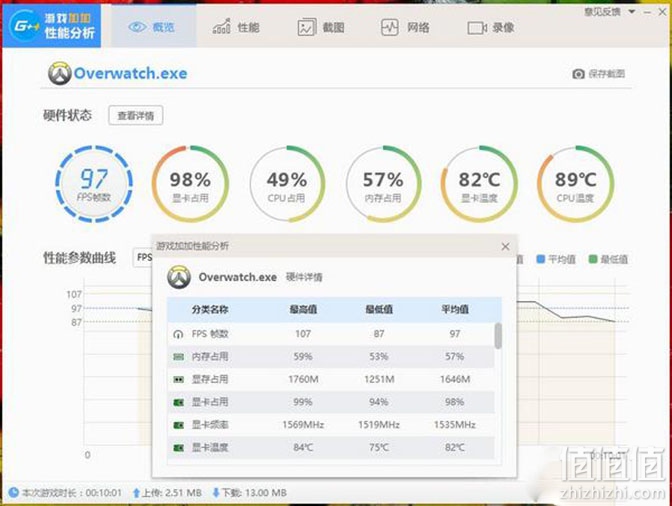Click the FPS帧数 97 gauge
The width and height of the screenshot is (672, 506).
[94, 184]
